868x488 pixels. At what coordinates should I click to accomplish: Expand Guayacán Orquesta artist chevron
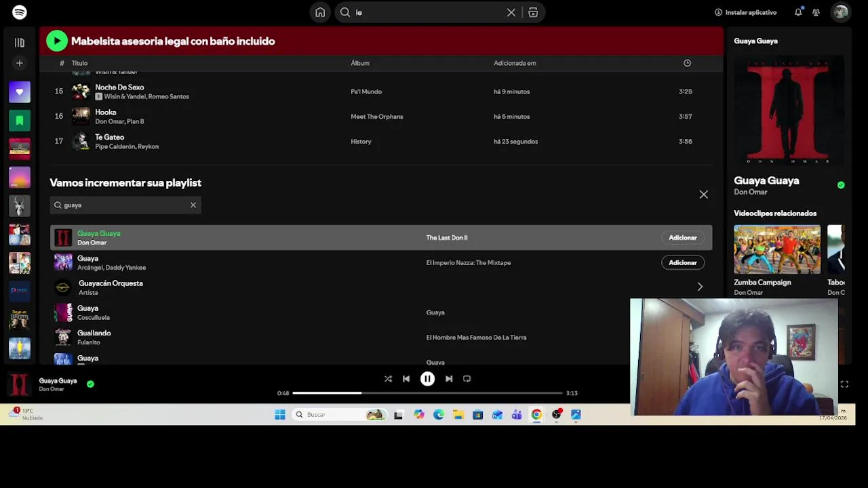coord(700,287)
